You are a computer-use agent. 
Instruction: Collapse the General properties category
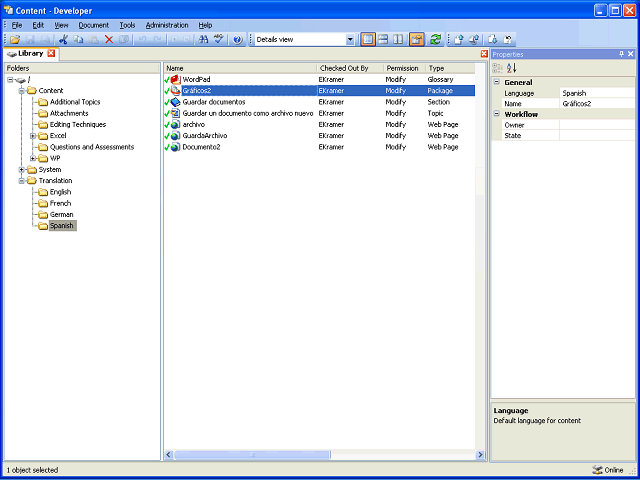(497, 82)
